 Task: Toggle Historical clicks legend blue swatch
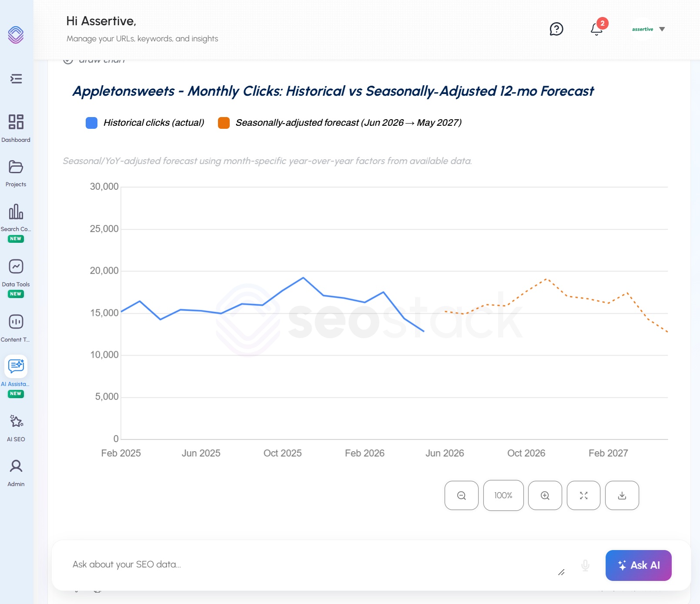91,123
